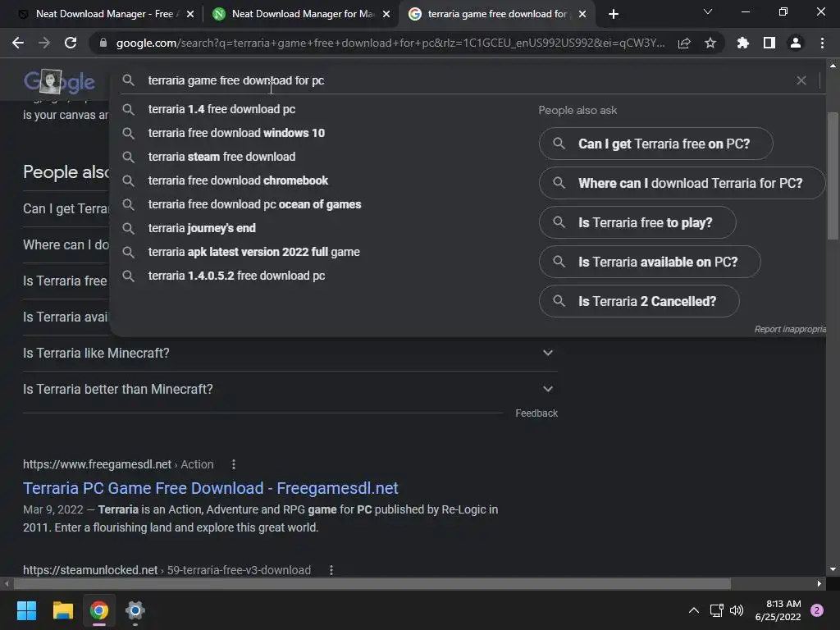Open the notification center badge

click(817, 610)
